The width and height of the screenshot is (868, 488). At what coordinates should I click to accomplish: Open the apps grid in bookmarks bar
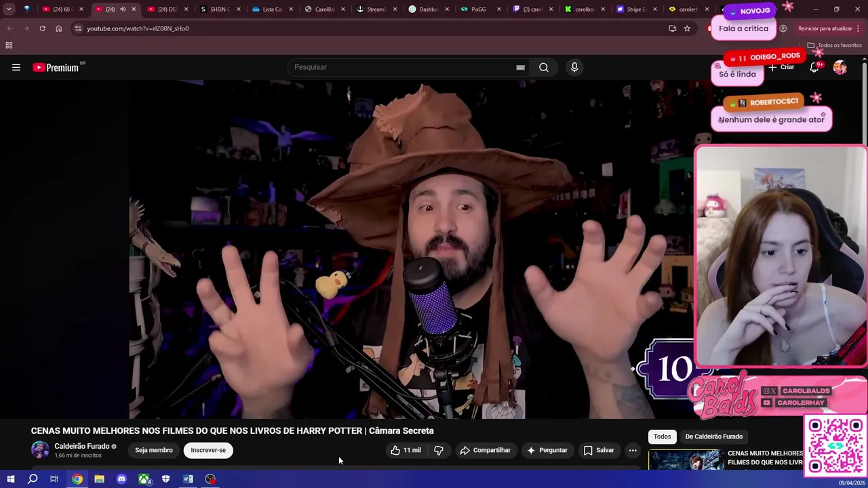coord(9,45)
